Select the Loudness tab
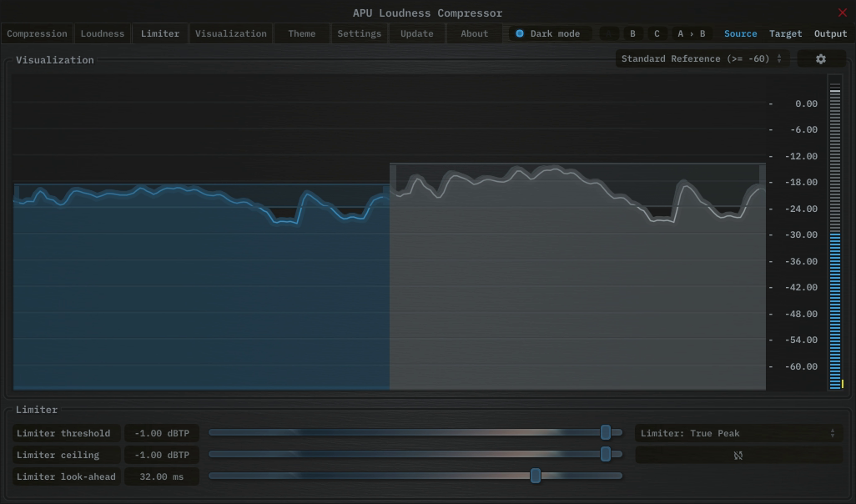Viewport: 856px width, 504px height. coord(102,33)
